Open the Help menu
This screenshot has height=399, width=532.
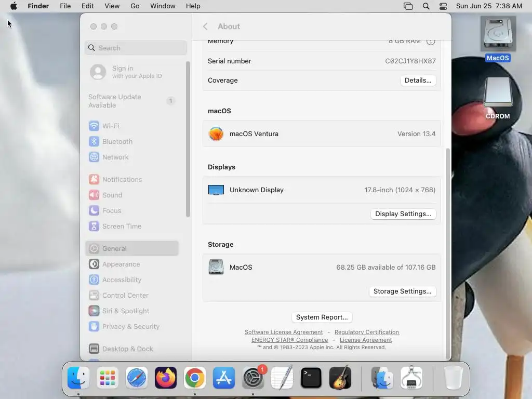click(193, 6)
